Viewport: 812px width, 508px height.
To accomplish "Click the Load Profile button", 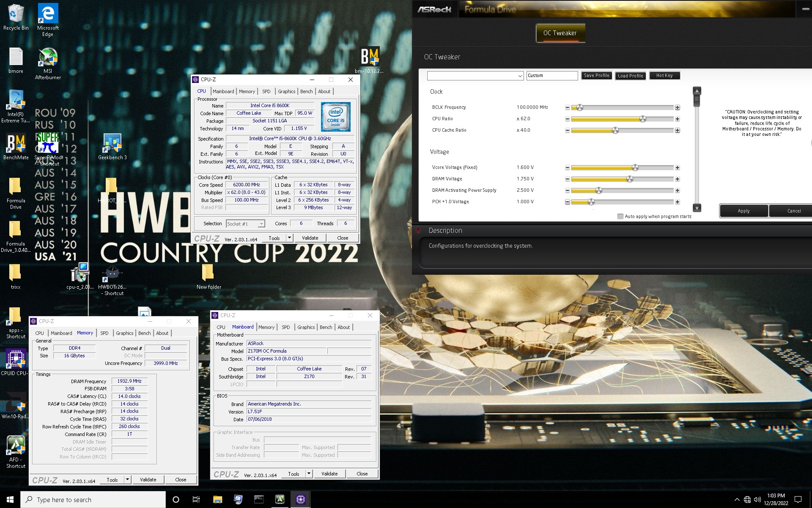I will tap(631, 76).
